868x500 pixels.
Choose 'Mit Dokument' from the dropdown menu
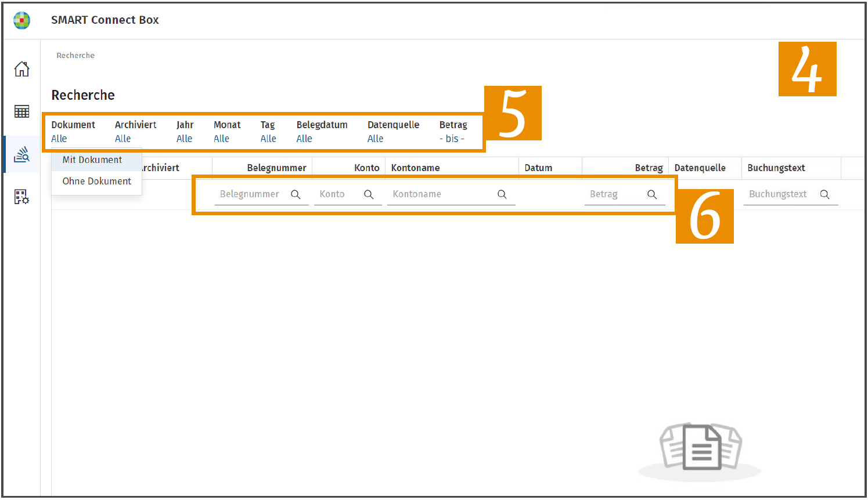point(96,160)
